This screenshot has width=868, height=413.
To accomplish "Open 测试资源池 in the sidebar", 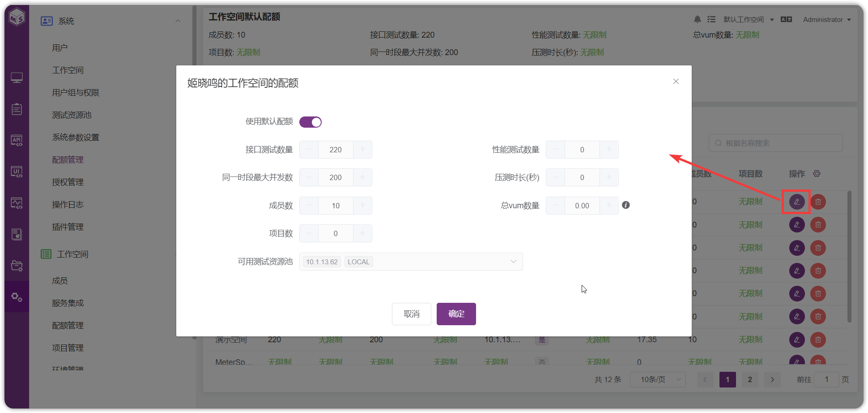I will click(x=72, y=115).
